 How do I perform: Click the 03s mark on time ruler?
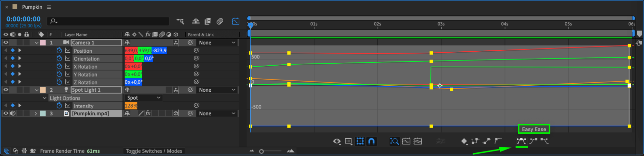441,24
